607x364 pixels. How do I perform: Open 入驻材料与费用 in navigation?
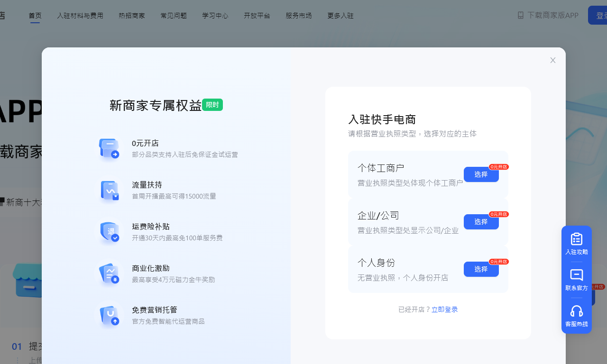point(80,16)
